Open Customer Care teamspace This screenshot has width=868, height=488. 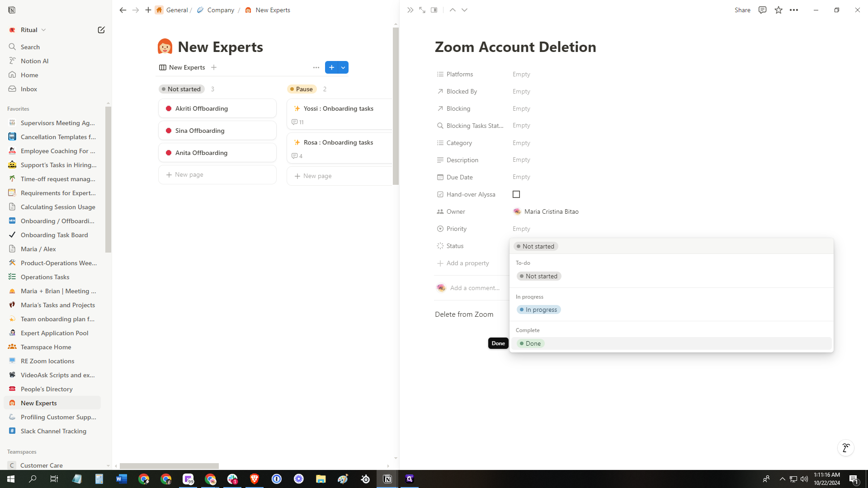42,465
